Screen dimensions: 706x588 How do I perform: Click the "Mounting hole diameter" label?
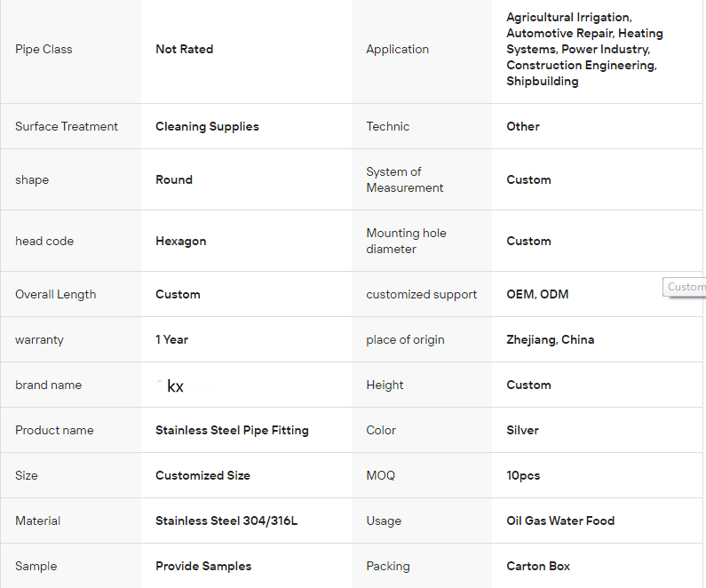(x=406, y=242)
